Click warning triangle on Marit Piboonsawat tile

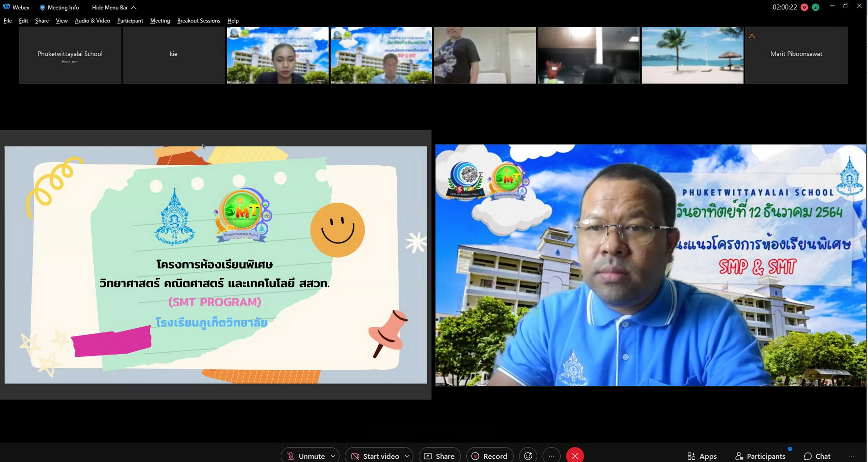(752, 37)
